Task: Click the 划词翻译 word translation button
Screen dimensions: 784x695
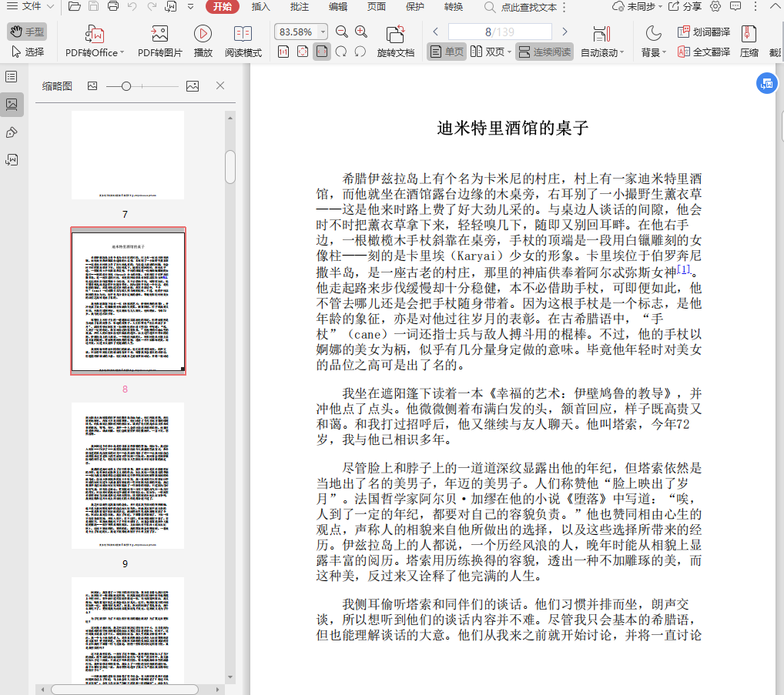Action: (x=703, y=32)
